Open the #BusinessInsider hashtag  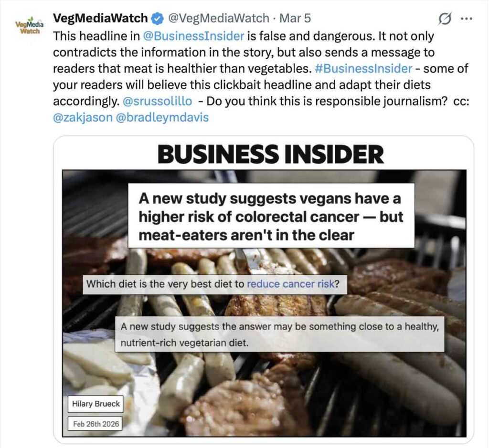(363, 68)
